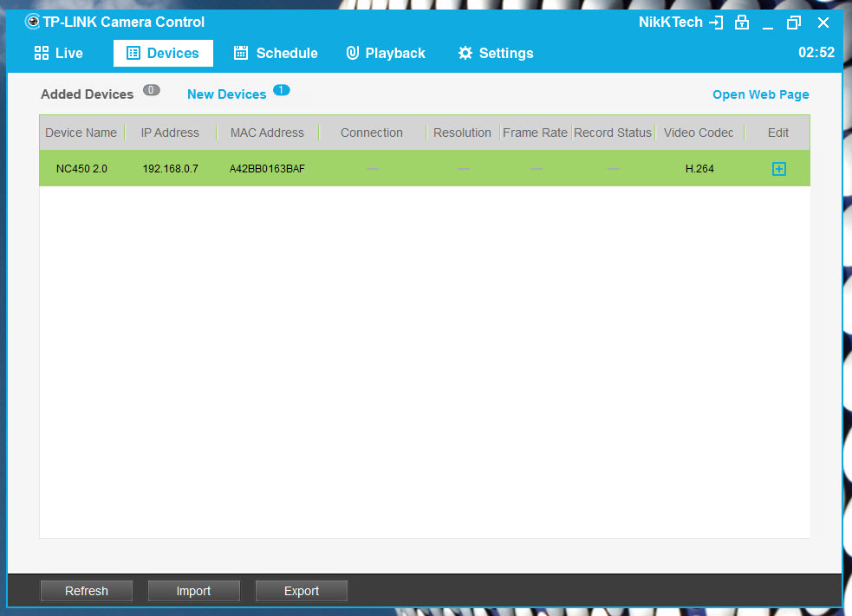Add NC450 2.0 with plus icon

tap(778, 169)
